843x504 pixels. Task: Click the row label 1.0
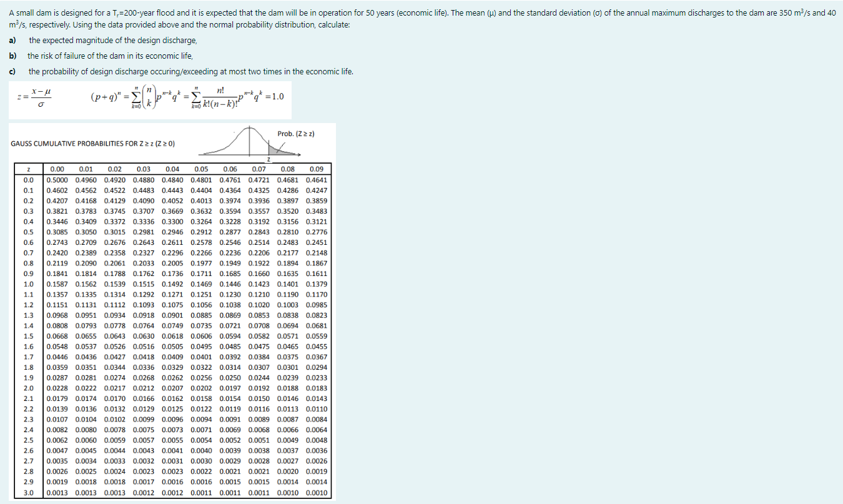(27, 284)
